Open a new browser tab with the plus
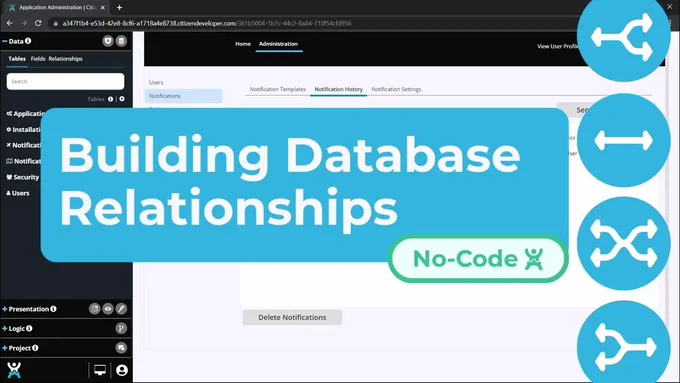 tap(119, 7)
